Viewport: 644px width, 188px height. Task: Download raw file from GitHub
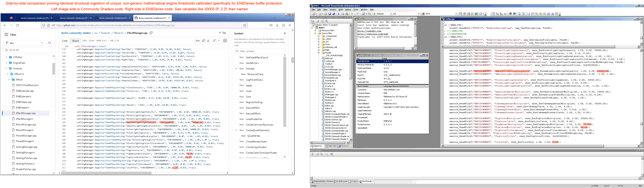tap(208, 41)
